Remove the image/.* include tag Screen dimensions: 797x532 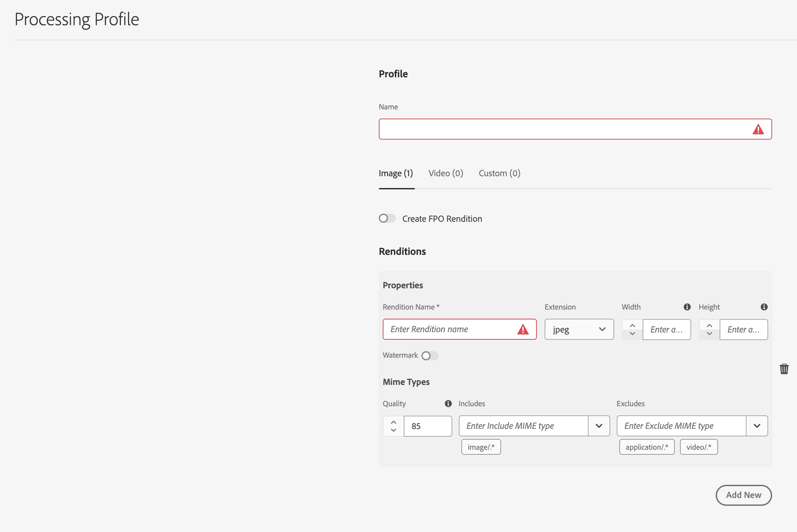tap(481, 447)
